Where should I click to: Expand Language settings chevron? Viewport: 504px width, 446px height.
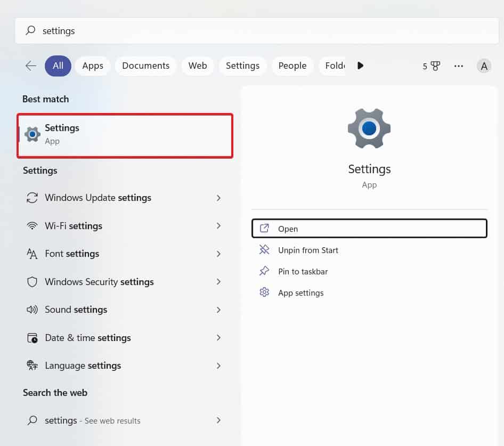[x=218, y=366]
